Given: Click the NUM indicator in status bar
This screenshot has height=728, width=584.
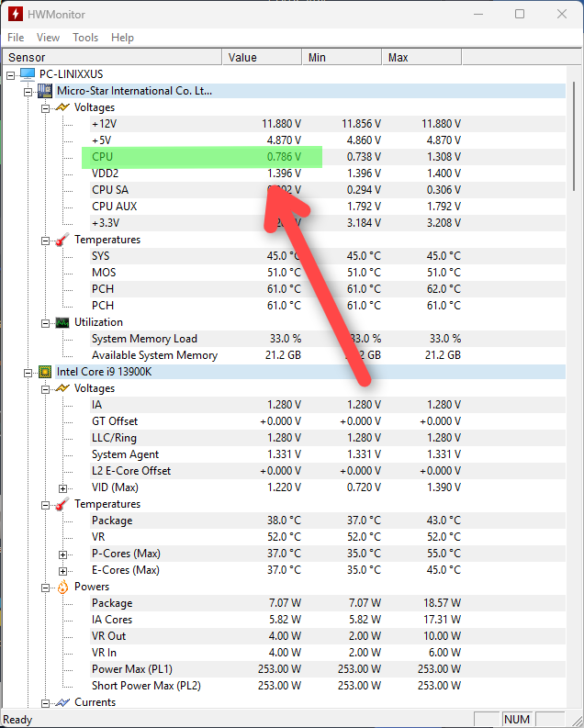Looking at the screenshot, I should pyautogui.click(x=517, y=719).
